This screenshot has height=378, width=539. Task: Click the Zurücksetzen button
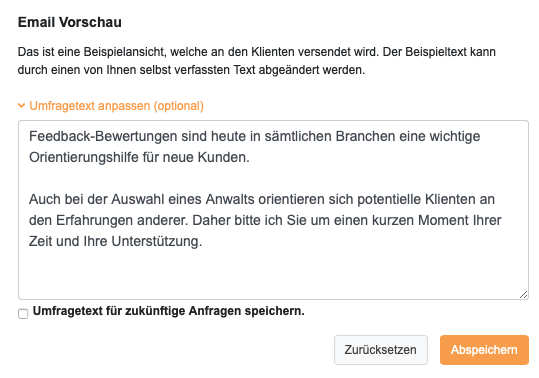(x=381, y=350)
